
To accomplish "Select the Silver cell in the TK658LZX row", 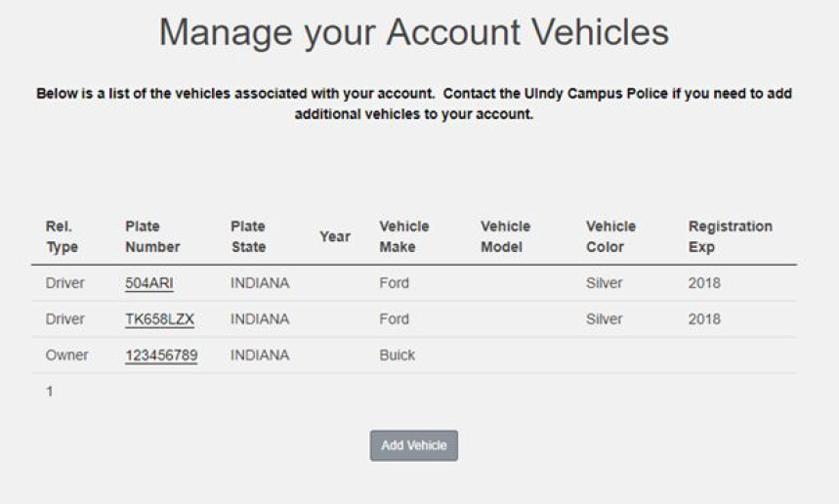I will click(604, 319).
